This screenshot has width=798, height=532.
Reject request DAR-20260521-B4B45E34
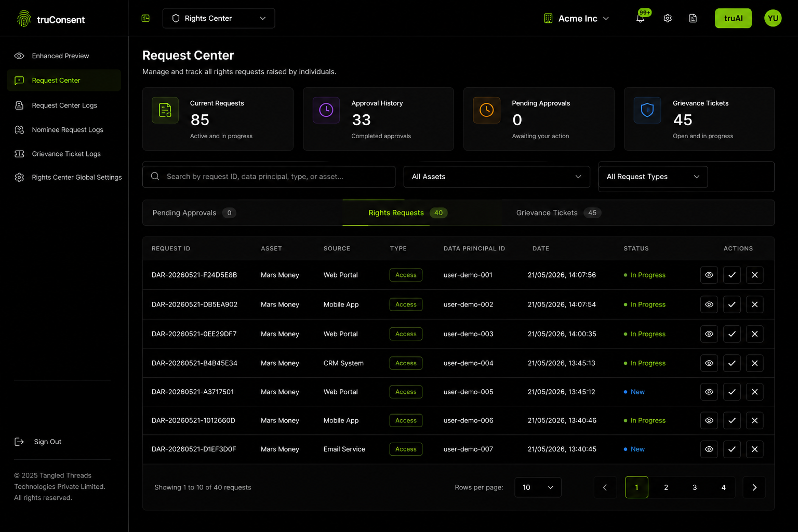755,363
